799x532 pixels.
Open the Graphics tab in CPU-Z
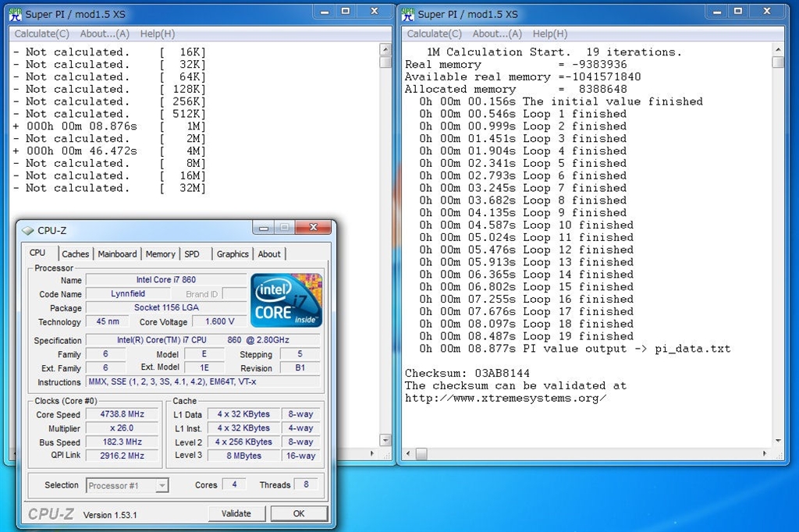(x=233, y=254)
